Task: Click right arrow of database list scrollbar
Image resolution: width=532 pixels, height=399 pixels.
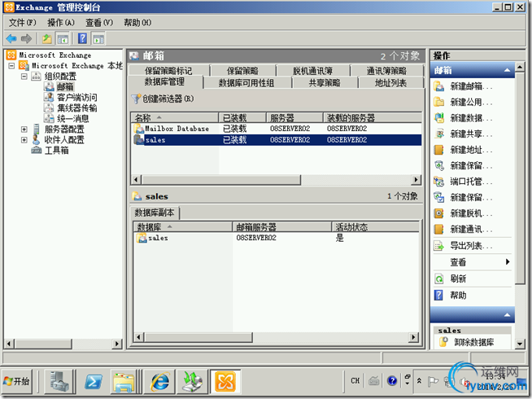Action: [x=416, y=180]
